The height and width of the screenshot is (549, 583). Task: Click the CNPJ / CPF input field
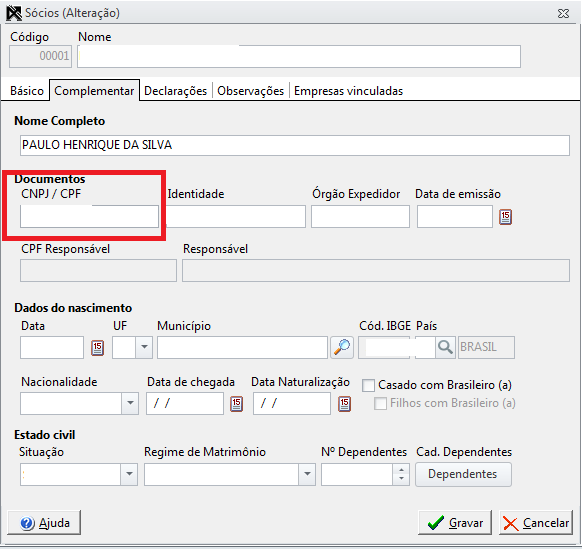[x=89, y=216]
